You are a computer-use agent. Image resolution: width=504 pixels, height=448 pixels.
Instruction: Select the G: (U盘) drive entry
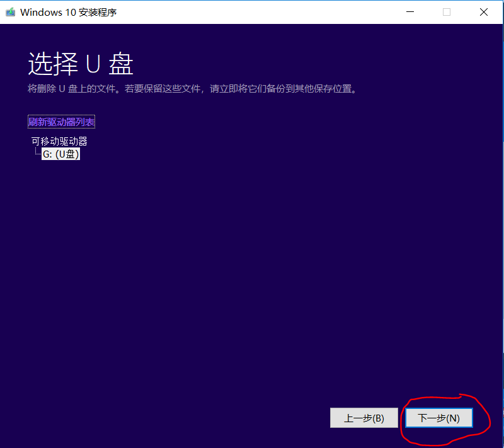(60, 154)
